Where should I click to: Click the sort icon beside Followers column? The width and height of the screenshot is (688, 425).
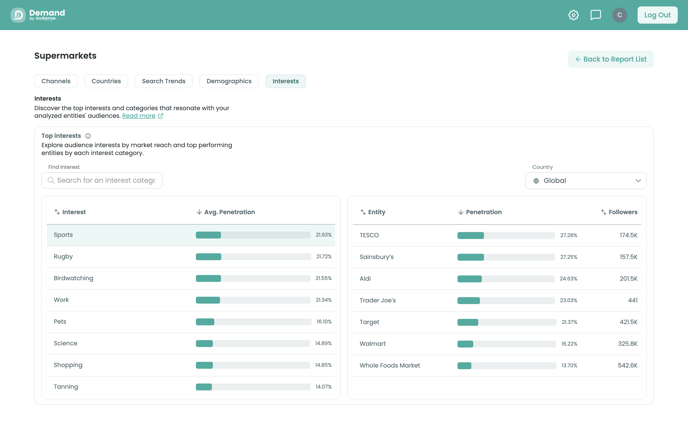[x=603, y=212]
